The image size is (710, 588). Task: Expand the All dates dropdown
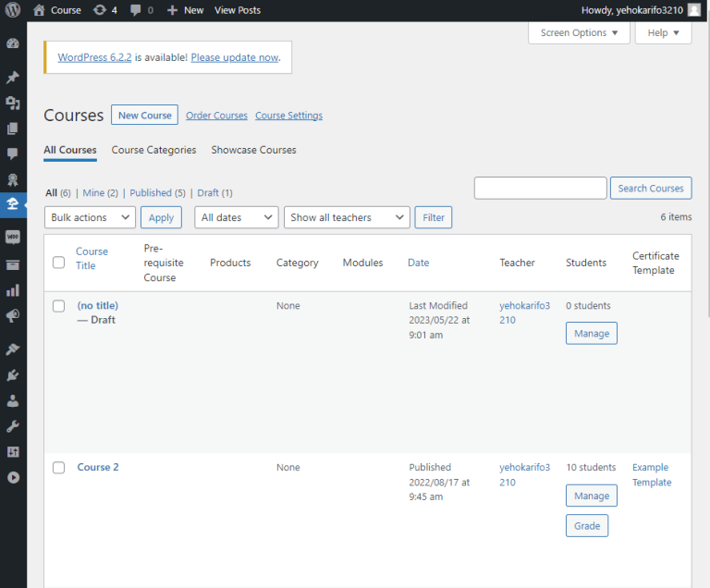pos(237,217)
